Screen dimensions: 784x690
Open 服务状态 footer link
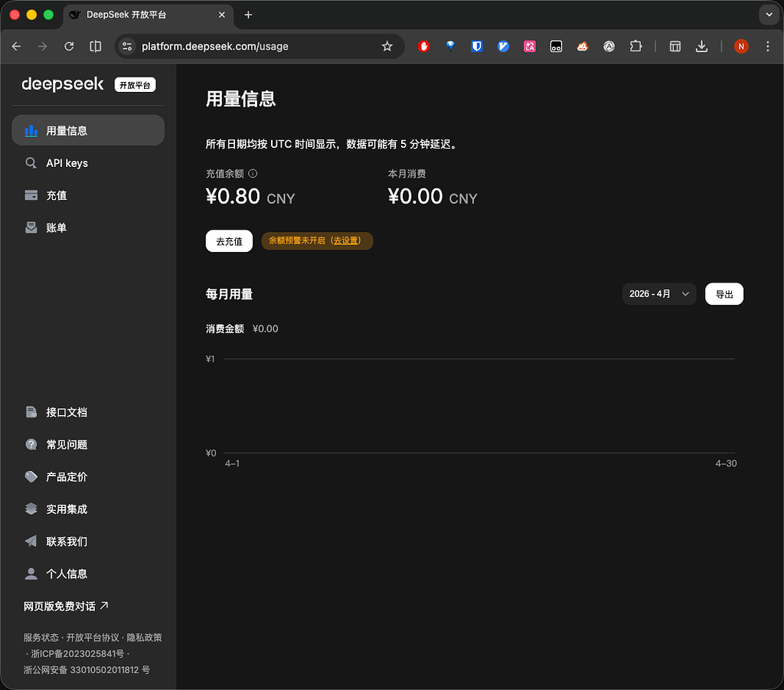click(41, 637)
